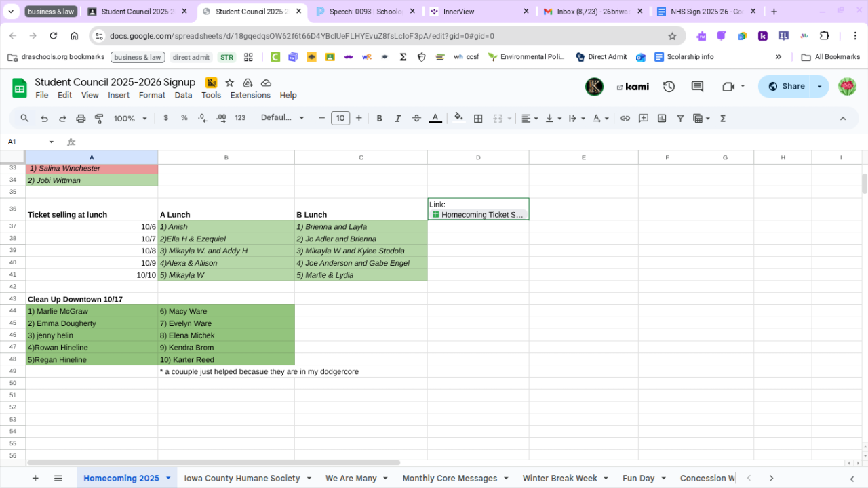Click the Share button

click(x=787, y=87)
